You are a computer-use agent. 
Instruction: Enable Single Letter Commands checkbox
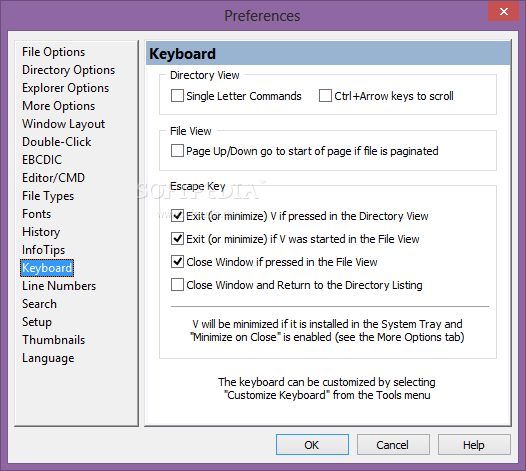pyautogui.click(x=177, y=96)
